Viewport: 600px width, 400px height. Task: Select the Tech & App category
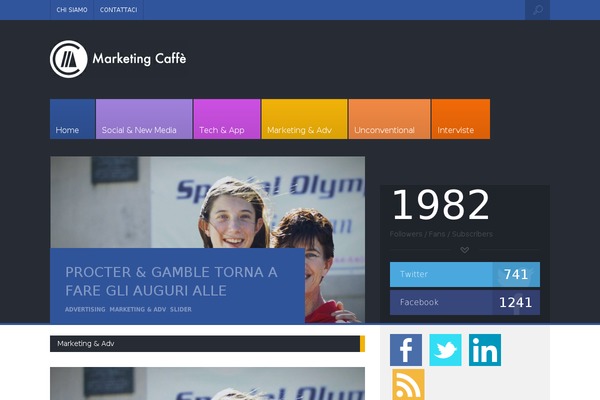coord(227,119)
